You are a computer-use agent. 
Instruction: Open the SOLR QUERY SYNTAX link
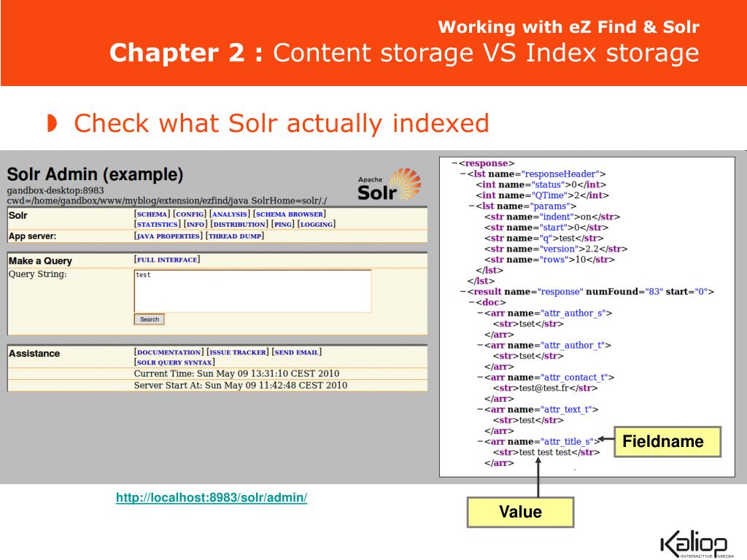[x=174, y=362]
